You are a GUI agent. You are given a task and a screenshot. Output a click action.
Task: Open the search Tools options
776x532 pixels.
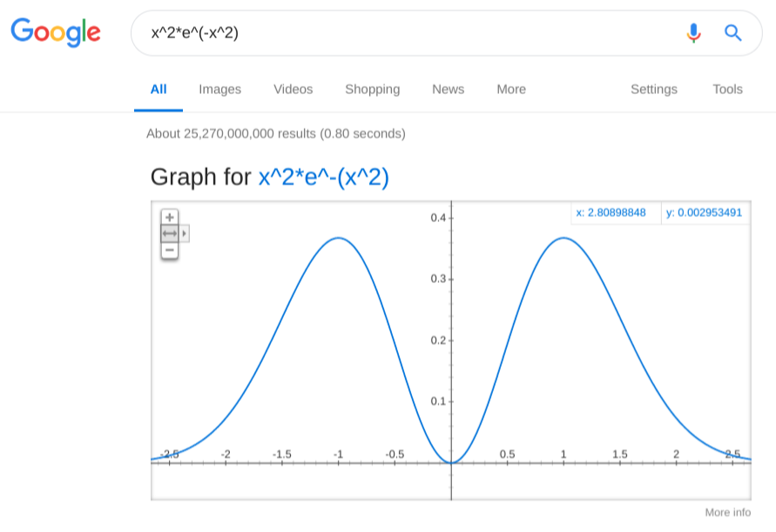[x=727, y=89]
